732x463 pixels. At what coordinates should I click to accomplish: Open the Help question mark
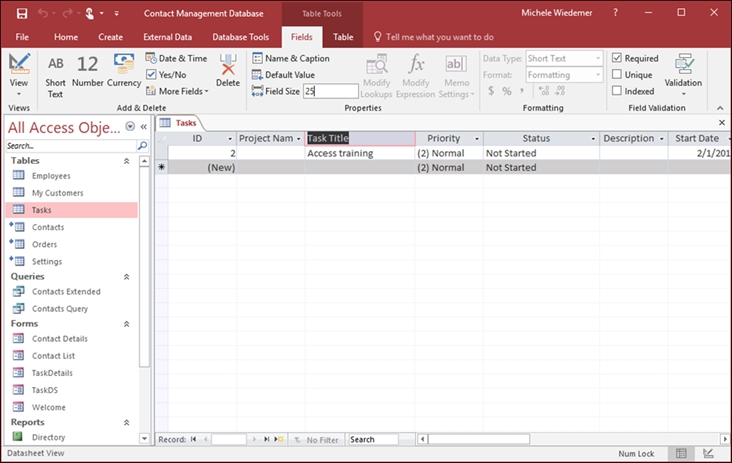[x=615, y=13]
